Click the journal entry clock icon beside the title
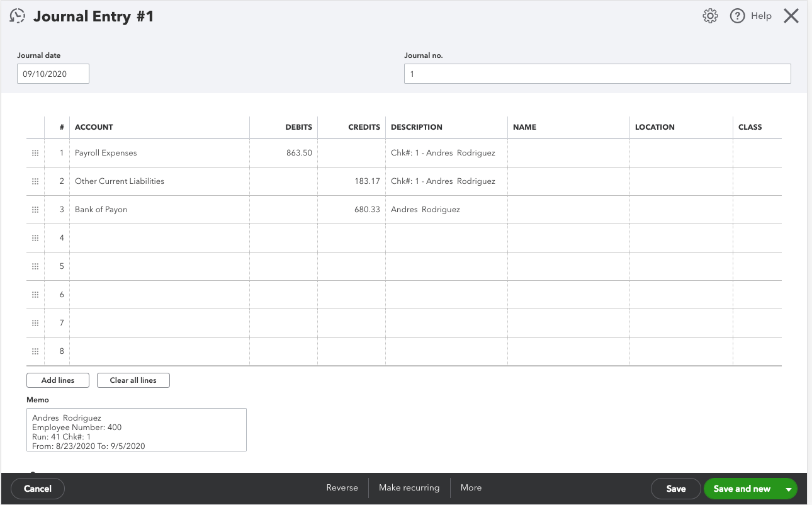 coord(17,16)
